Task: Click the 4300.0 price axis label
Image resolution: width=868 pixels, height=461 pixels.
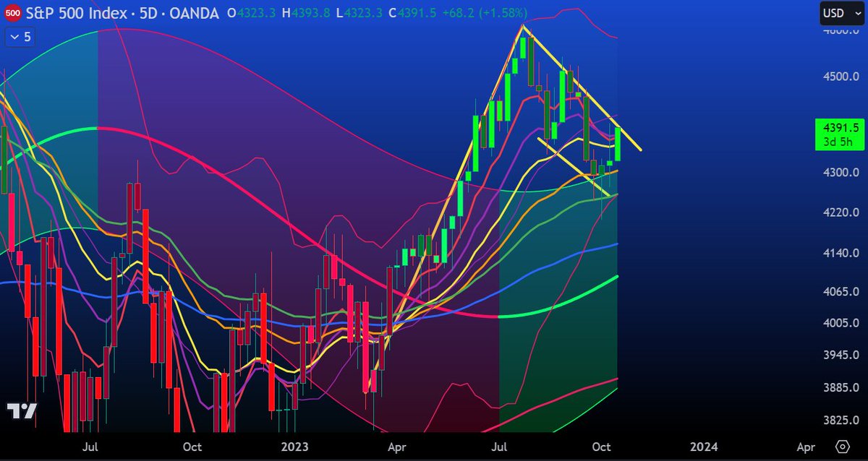Action: coord(840,173)
